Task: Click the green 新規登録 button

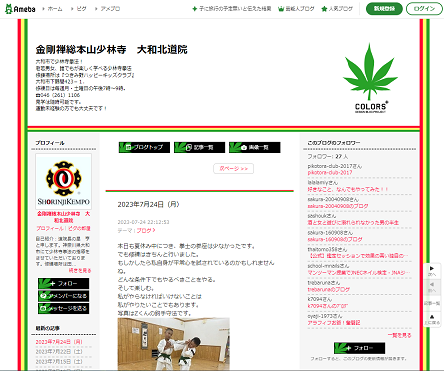Action: [x=384, y=9]
